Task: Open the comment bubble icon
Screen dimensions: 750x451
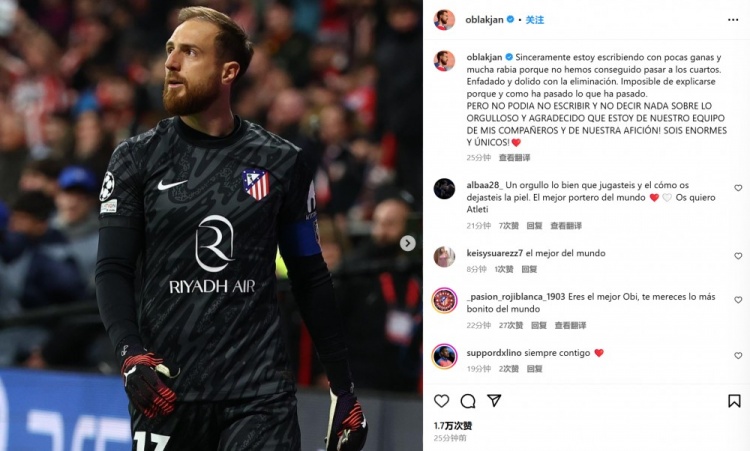Action: click(468, 401)
